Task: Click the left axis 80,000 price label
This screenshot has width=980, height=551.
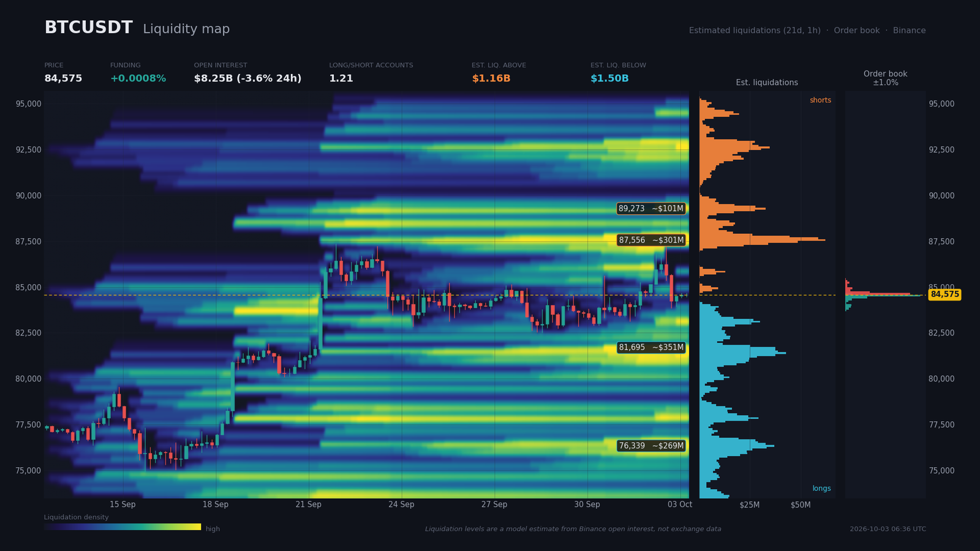Action: click(x=28, y=379)
